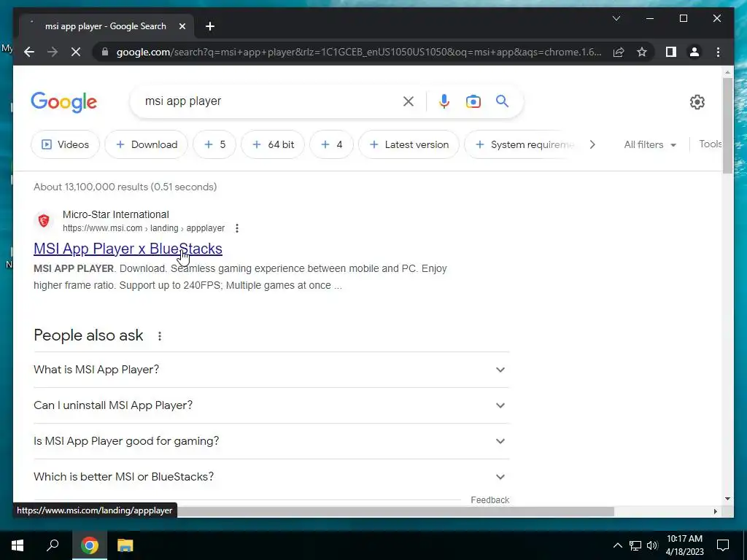The width and height of the screenshot is (747, 560).
Task: Click the scroll-down arrow of vertical scrollbar
Action: (x=727, y=499)
